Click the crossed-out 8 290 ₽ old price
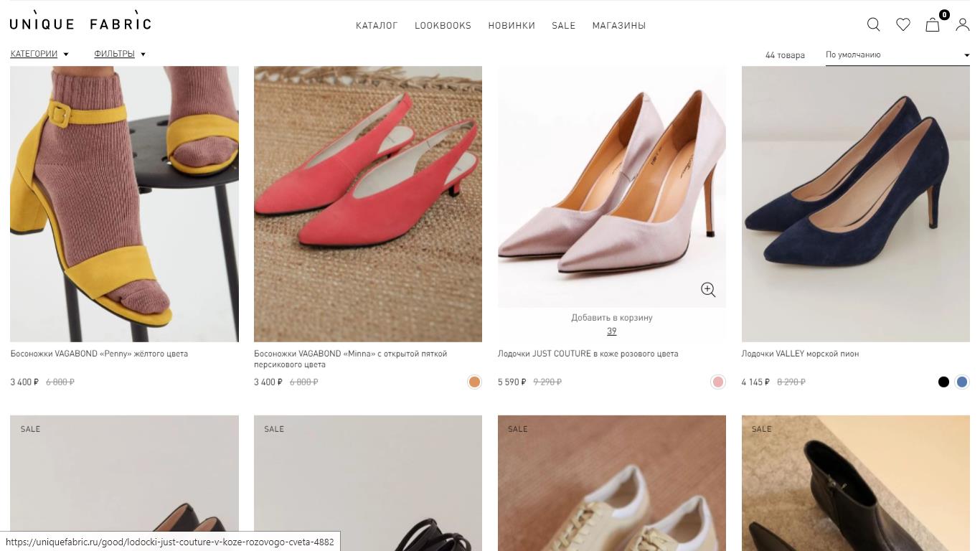This screenshot has width=980, height=551. 791,382
